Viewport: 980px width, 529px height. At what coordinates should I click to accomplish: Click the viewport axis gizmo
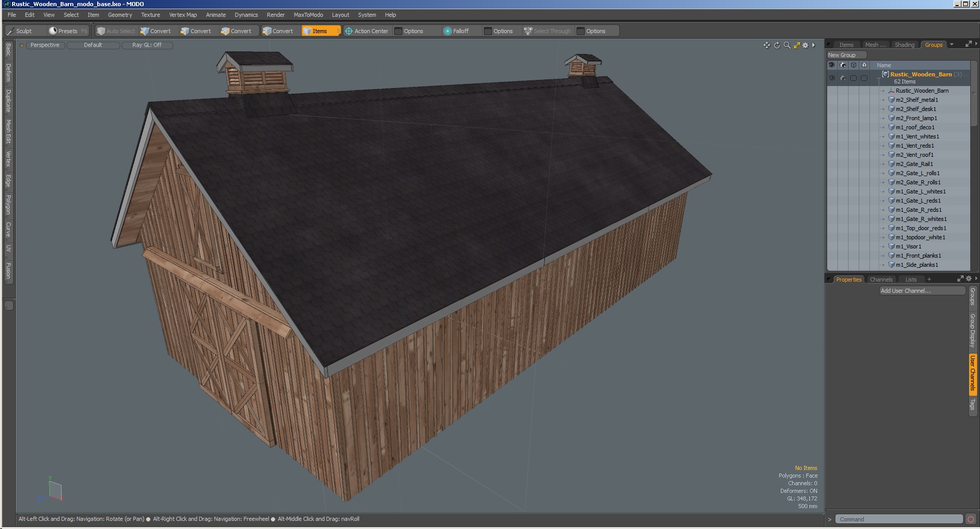pyautogui.click(x=51, y=490)
